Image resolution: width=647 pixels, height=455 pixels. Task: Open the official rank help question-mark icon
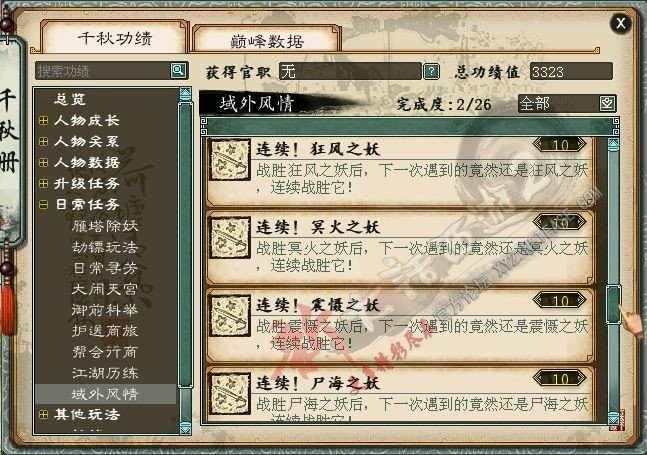click(431, 71)
